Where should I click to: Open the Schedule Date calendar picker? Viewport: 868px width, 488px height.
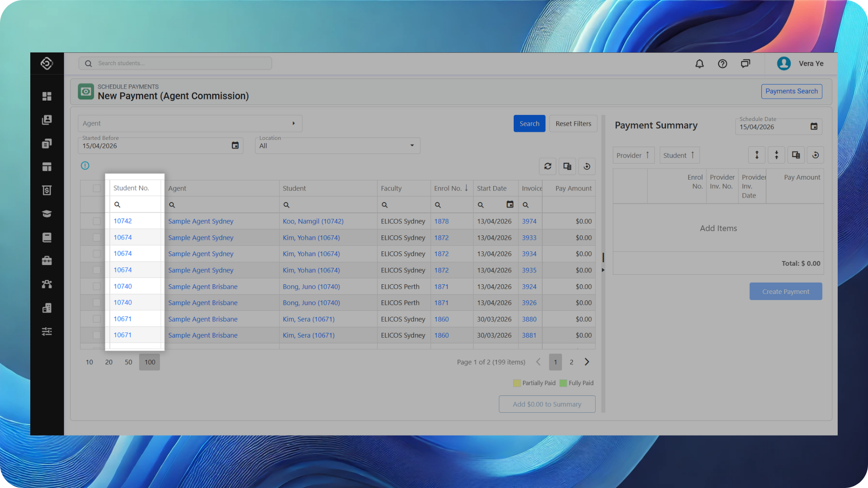(x=814, y=127)
